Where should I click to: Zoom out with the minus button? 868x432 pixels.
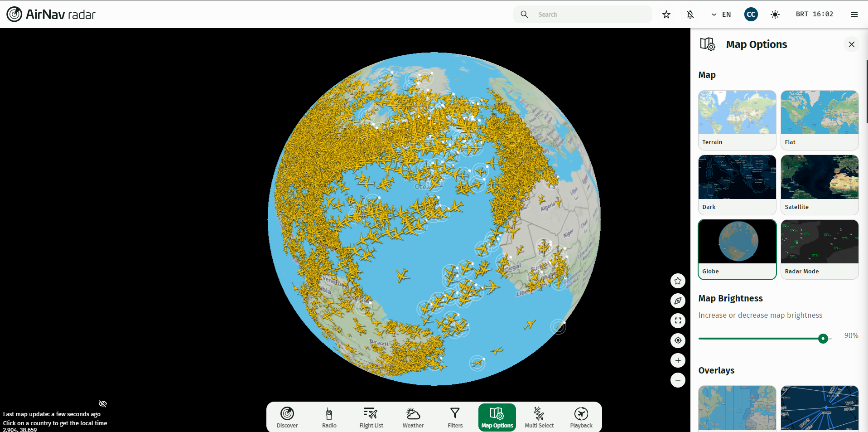(678, 380)
